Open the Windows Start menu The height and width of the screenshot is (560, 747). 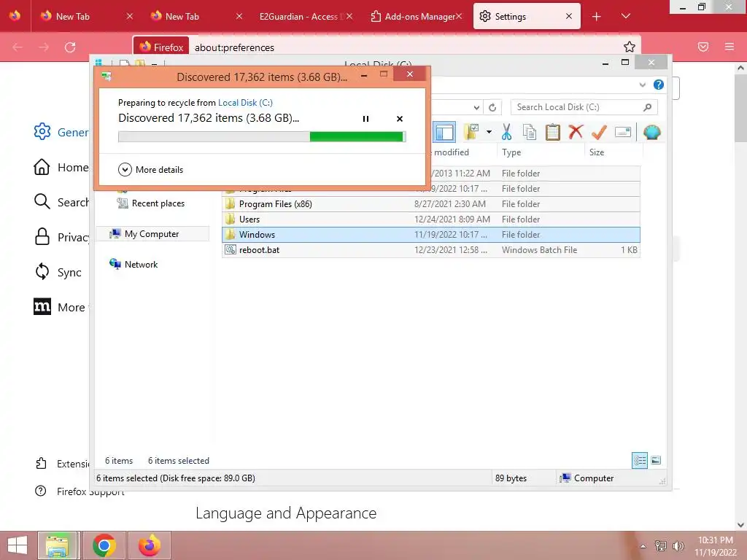[x=18, y=545]
